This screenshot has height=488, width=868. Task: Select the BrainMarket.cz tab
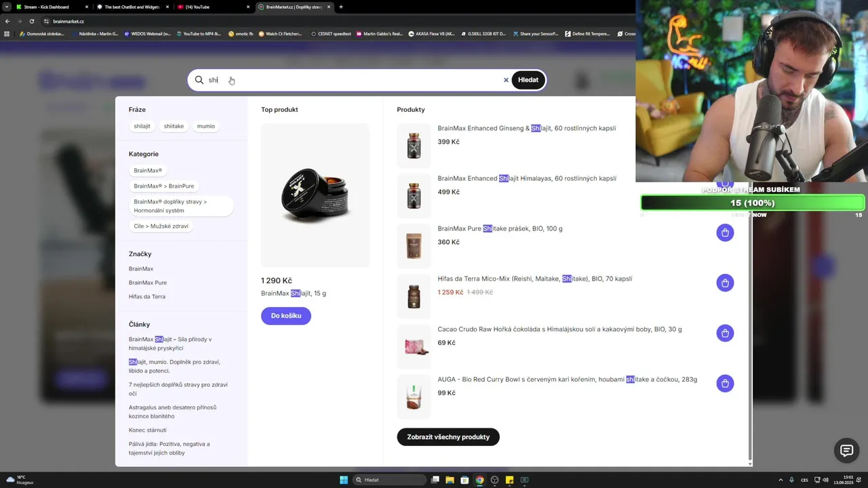tap(294, 7)
